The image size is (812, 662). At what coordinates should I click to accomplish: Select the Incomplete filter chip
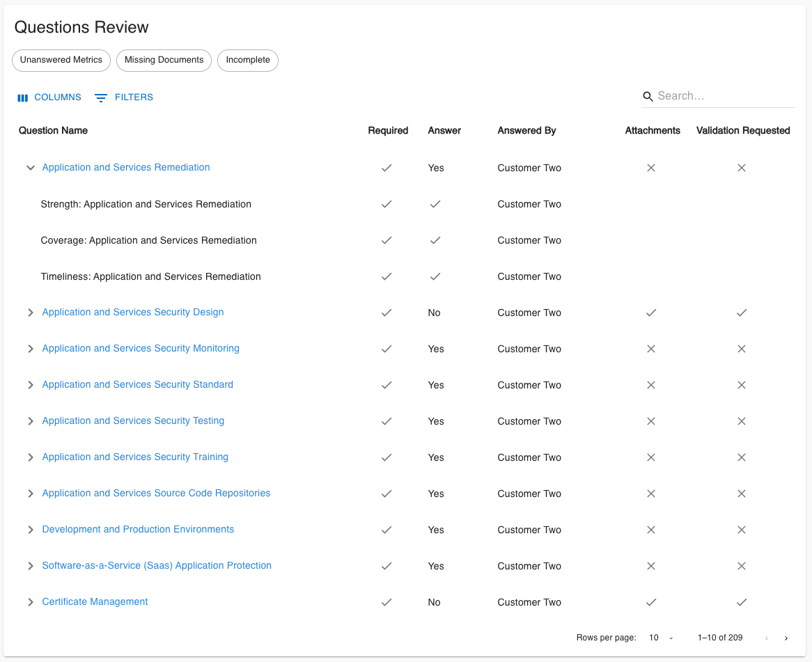tap(248, 61)
